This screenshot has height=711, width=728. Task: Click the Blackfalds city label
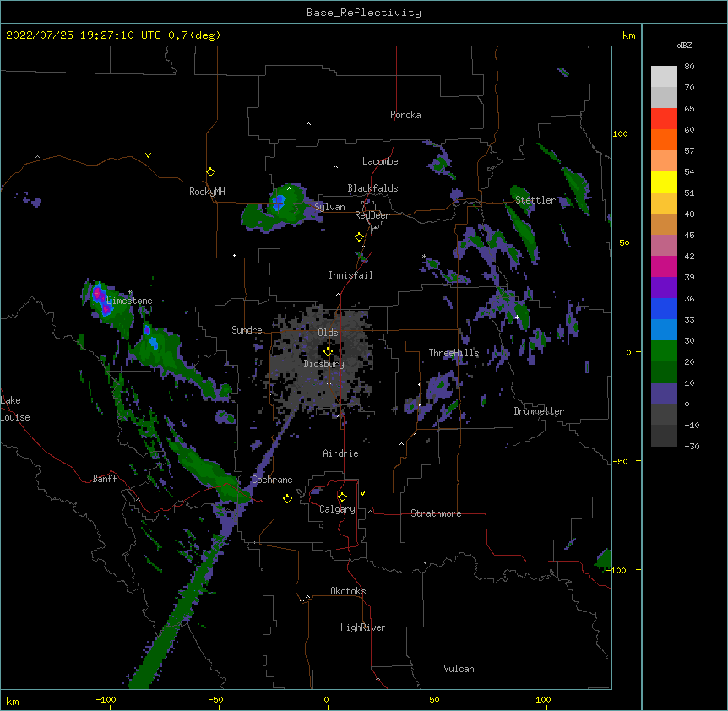pyautogui.click(x=372, y=188)
